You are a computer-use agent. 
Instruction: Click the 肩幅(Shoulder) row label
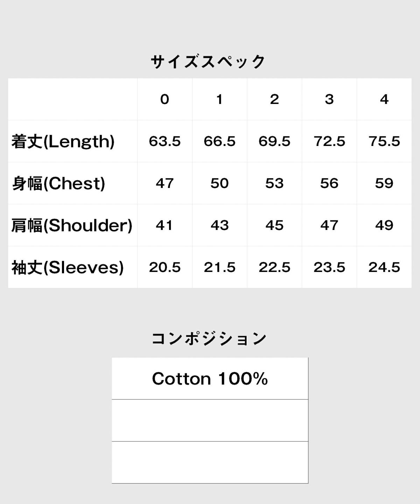pos(72,225)
